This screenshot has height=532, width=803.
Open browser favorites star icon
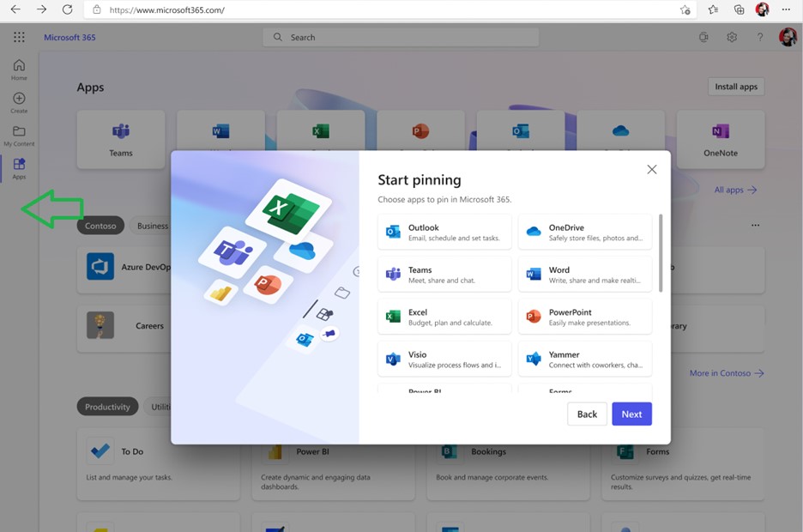click(x=713, y=9)
